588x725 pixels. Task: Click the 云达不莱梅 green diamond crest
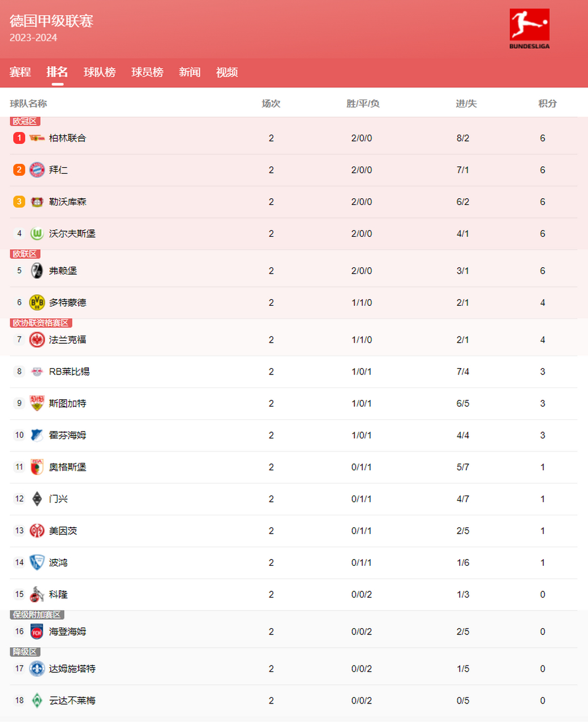tap(37, 701)
